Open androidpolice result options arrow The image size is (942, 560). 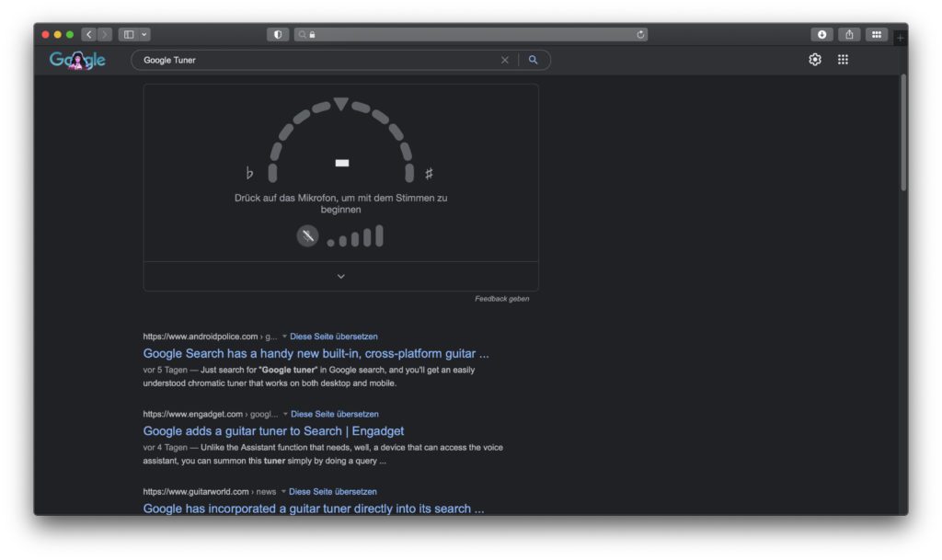pos(284,337)
